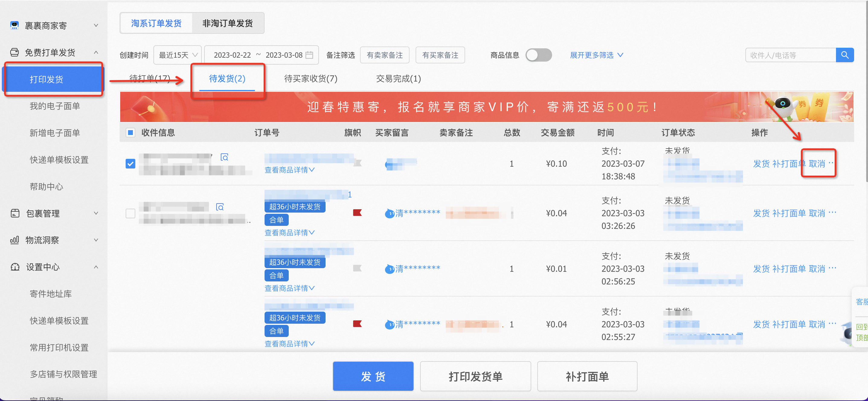Click the package icon beside 包裹管理
Screen dimensions: 868x401
coord(15,213)
